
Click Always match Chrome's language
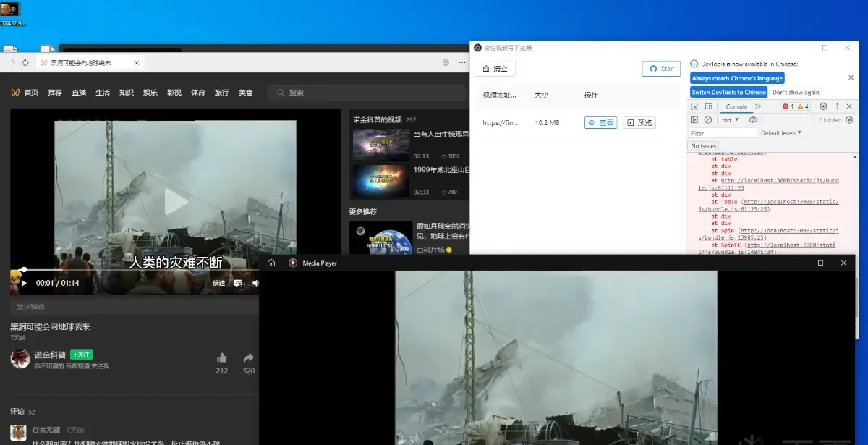pyautogui.click(x=737, y=78)
